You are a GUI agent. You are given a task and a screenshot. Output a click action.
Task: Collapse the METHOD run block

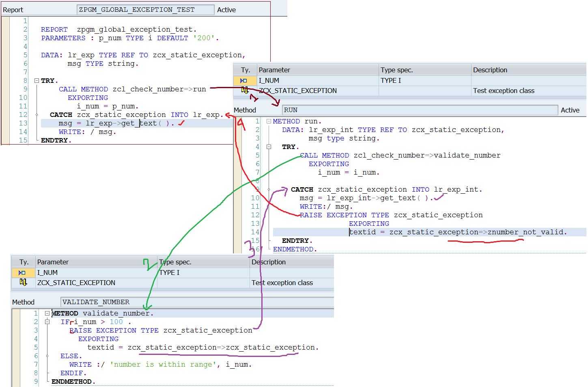(269, 121)
